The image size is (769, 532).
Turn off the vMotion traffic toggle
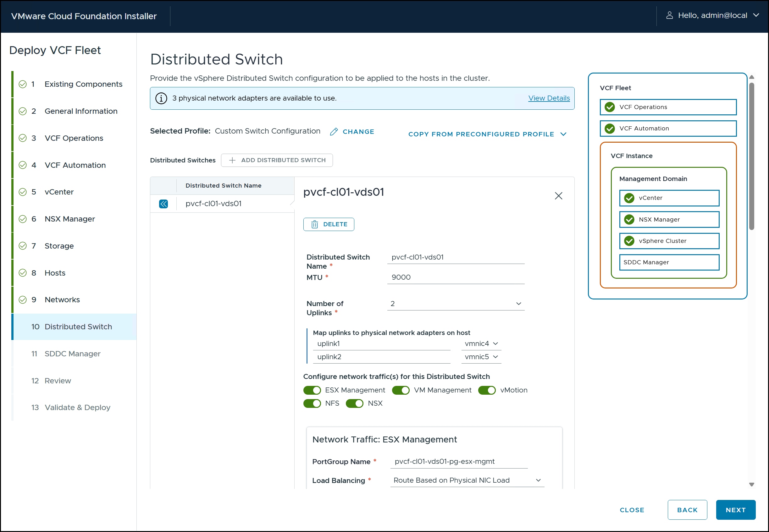pyautogui.click(x=487, y=390)
